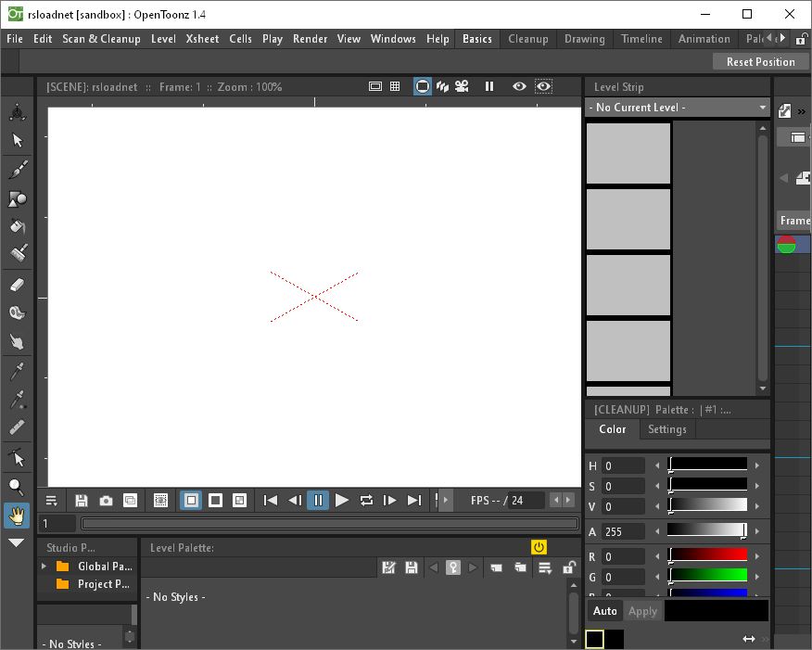Switch to the Settings tab
This screenshot has width=812, height=650.
[x=666, y=429]
